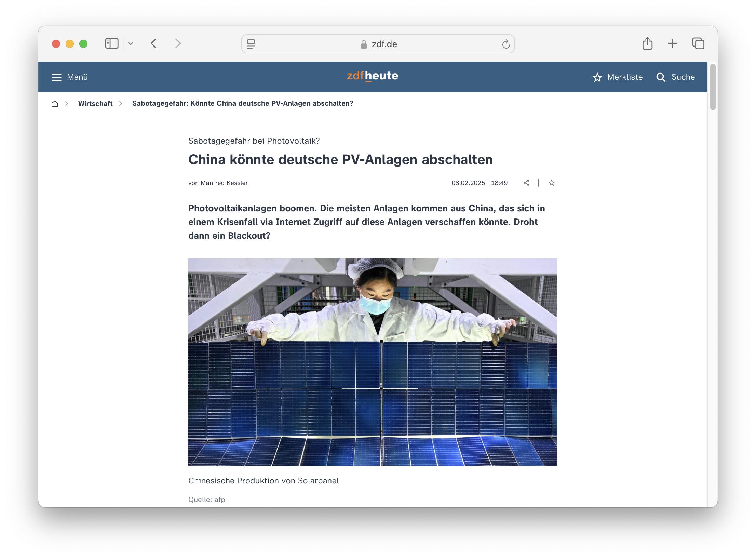The width and height of the screenshot is (756, 558).
Task: Reload the zdf.de page
Action: click(506, 44)
